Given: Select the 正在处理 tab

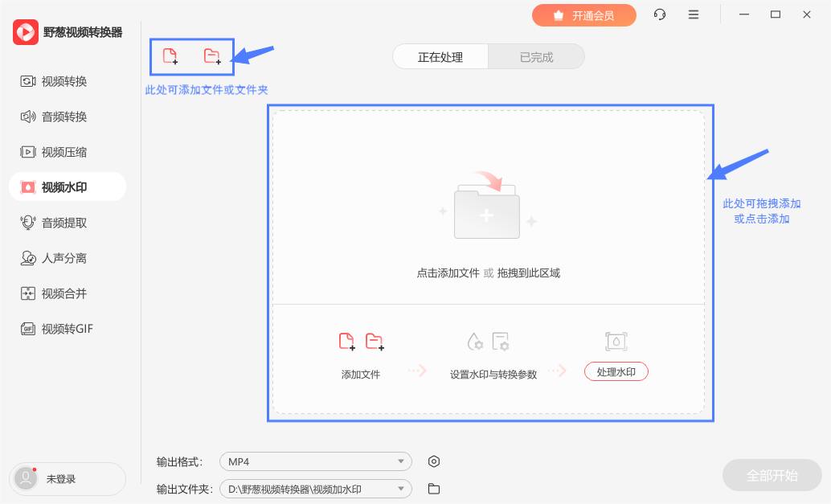Looking at the screenshot, I should (x=440, y=57).
